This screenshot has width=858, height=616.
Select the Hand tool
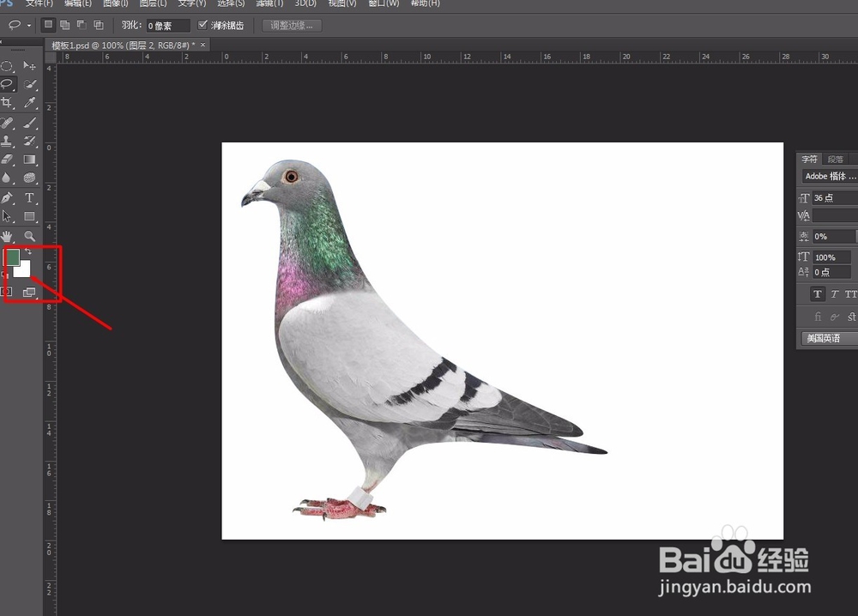coord(7,236)
